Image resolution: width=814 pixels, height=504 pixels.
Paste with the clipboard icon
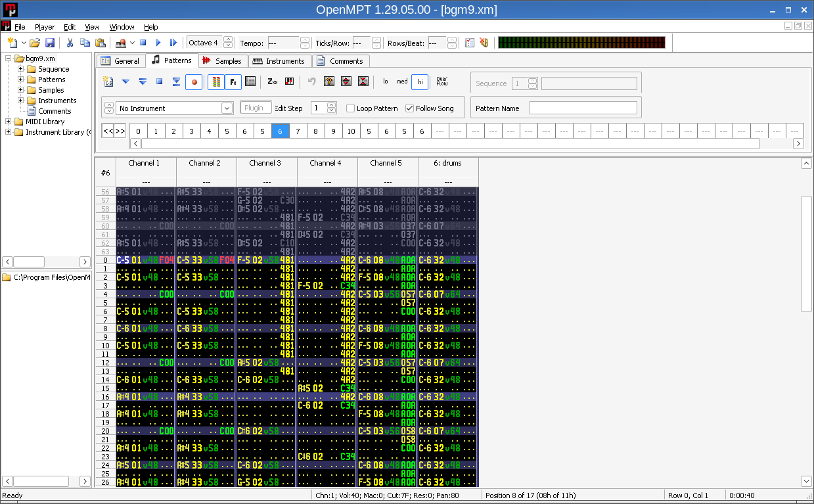(x=100, y=43)
